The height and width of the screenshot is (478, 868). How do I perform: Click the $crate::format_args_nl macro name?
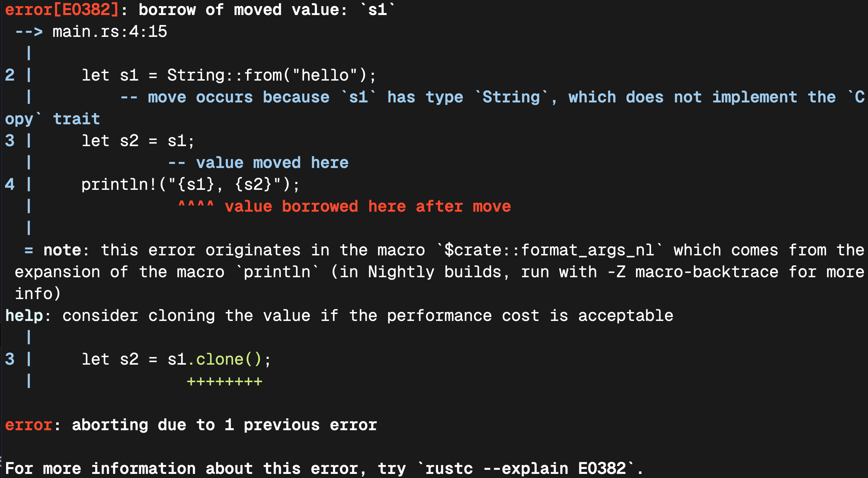click(549, 250)
